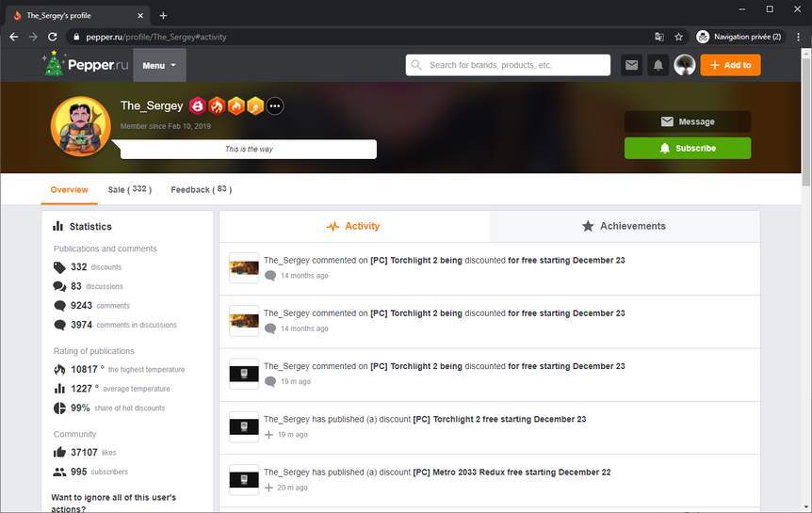Screen dimensions: 812x513
Task: Reload the page with the refresh icon
Action: coord(53,37)
